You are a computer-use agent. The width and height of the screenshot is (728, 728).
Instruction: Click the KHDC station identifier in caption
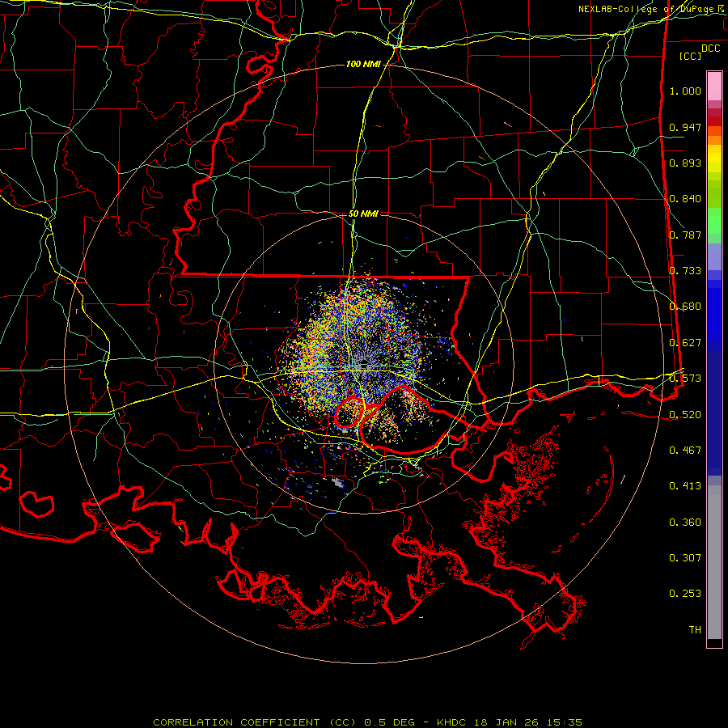(x=452, y=722)
